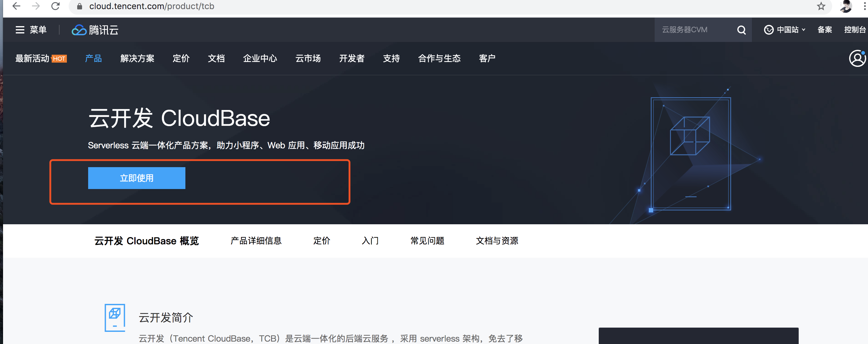This screenshot has width=868, height=344.
Task: Expand the 解决方案 menu
Action: tap(137, 59)
